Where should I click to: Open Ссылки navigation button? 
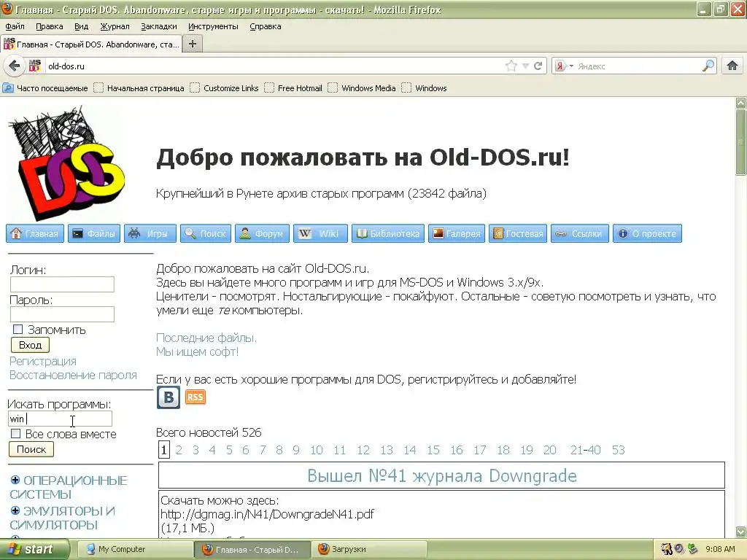pyautogui.click(x=580, y=233)
